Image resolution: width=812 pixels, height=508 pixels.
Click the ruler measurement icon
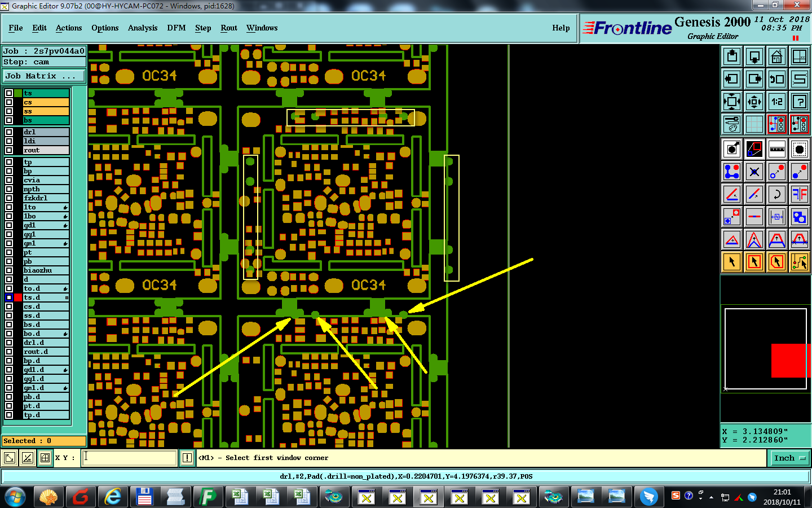pyautogui.click(x=777, y=149)
